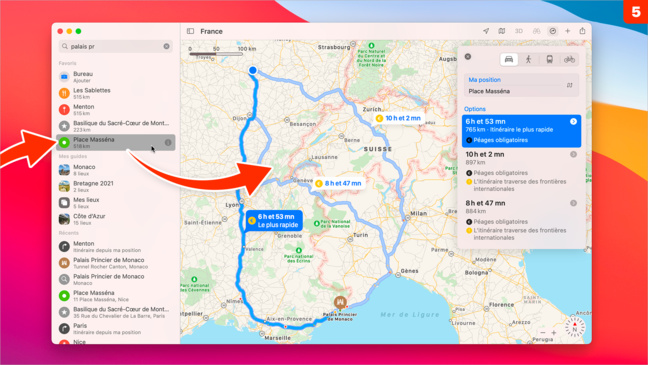Open the Côte d'Azur guide

(116, 219)
